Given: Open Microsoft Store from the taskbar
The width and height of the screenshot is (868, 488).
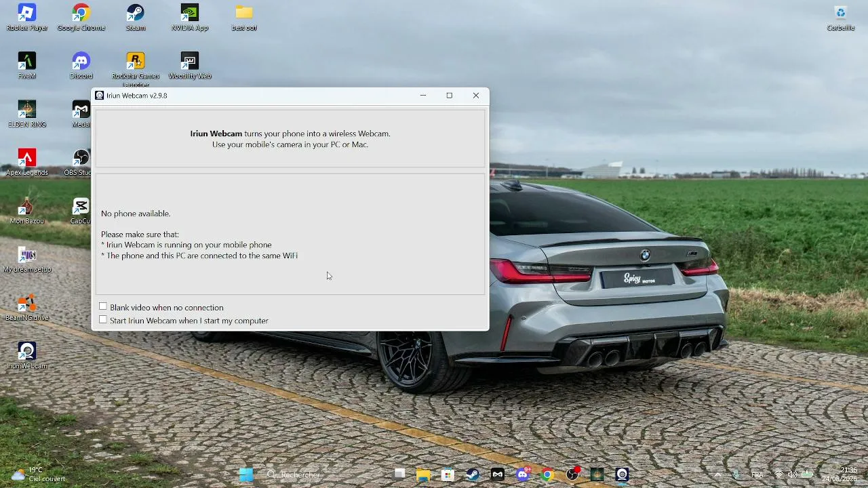Looking at the screenshot, I should click(x=448, y=474).
